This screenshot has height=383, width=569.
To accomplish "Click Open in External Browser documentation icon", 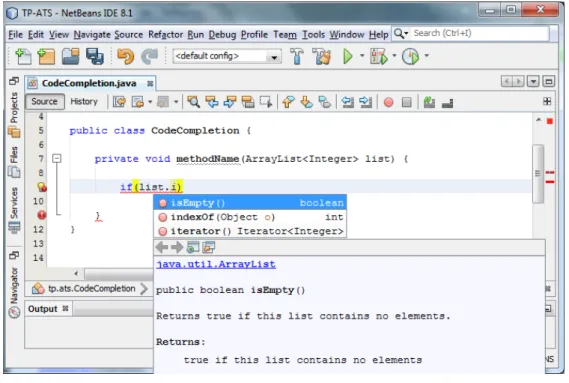I will (193, 247).
